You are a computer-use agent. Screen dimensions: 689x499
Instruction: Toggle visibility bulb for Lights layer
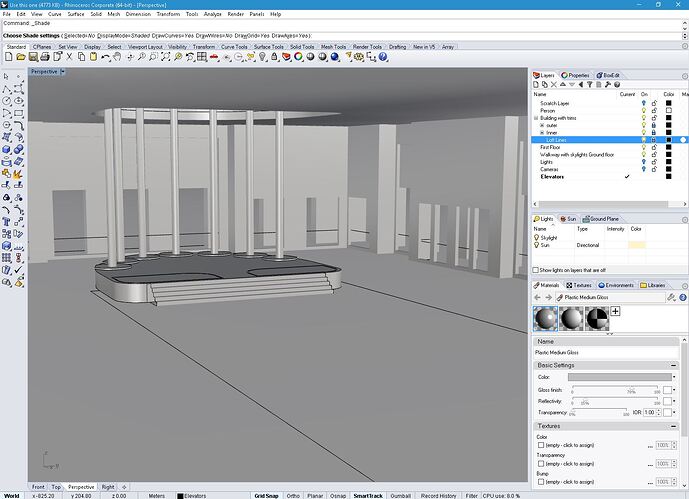644,162
